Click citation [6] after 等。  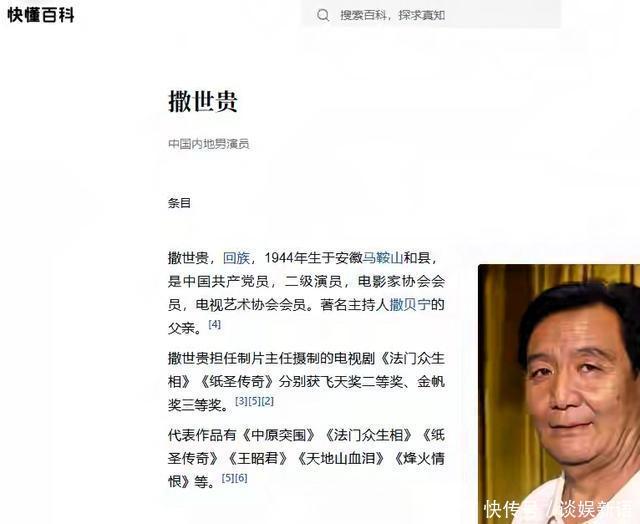[x=241, y=477]
